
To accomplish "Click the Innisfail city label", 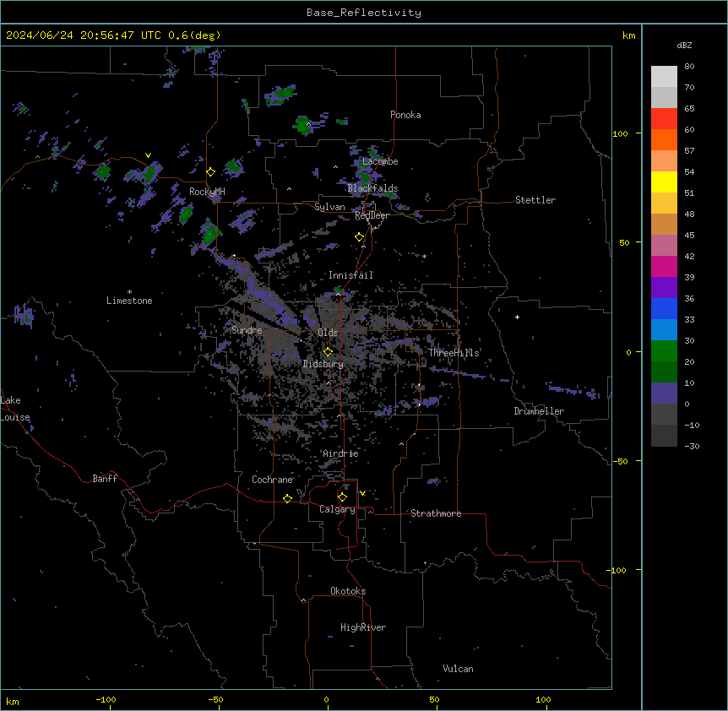I will 350,275.
